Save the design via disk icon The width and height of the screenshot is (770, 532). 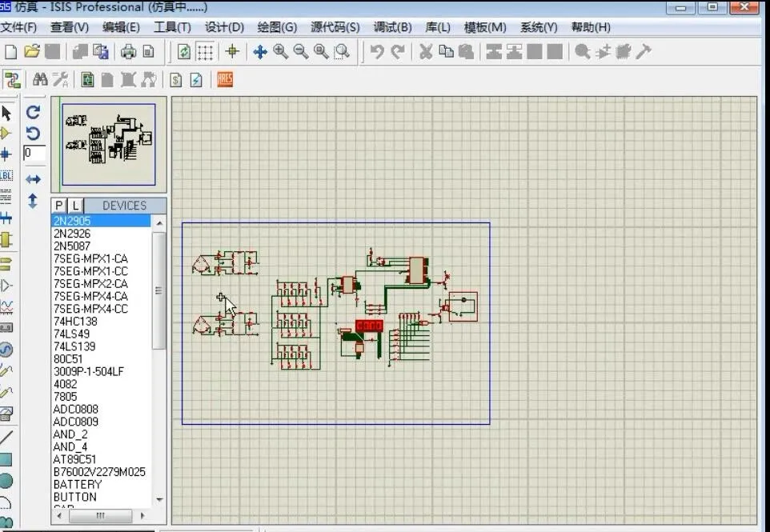(52, 51)
